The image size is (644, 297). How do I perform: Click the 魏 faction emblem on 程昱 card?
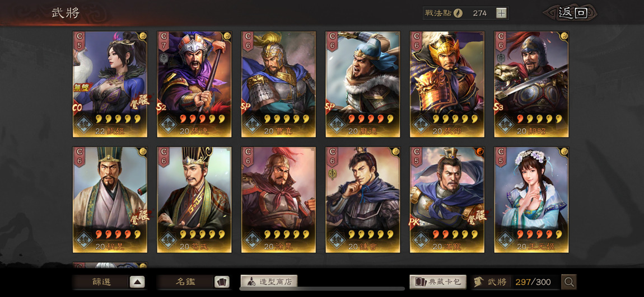[x=83, y=239]
